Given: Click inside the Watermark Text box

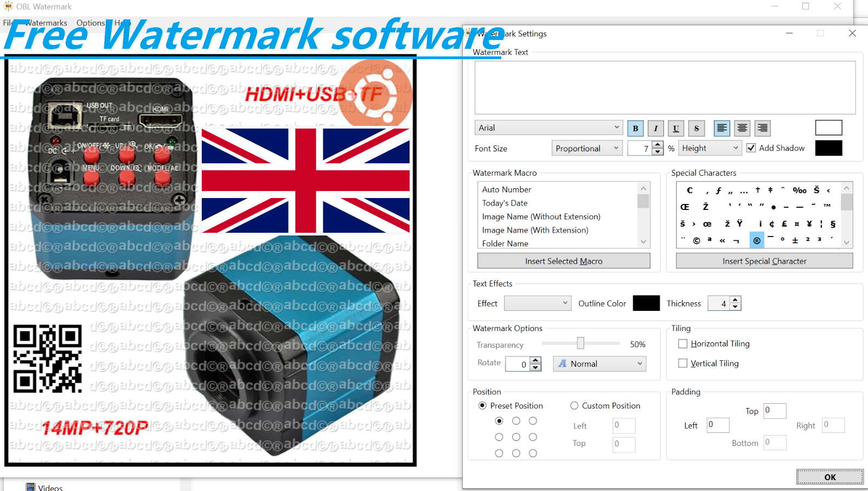Looking at the screenshot, I should click(665, 87).
